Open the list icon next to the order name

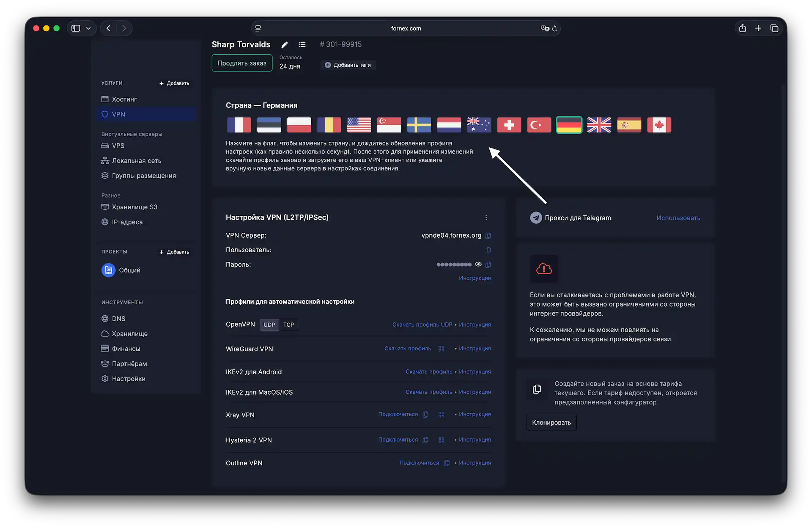click(302, 45)
